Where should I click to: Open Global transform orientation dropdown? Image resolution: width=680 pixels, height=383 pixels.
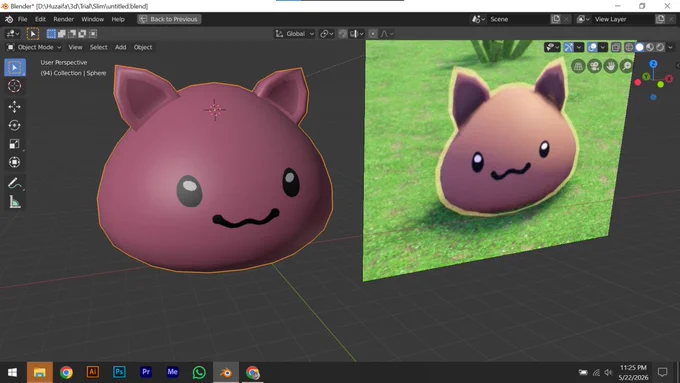pyautogui.click(x=294, y=34)
